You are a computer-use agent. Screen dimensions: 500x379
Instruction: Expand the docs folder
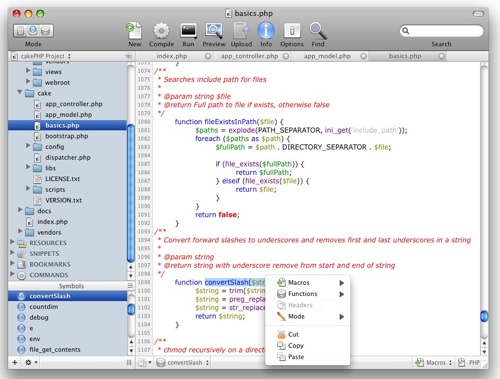20,210
